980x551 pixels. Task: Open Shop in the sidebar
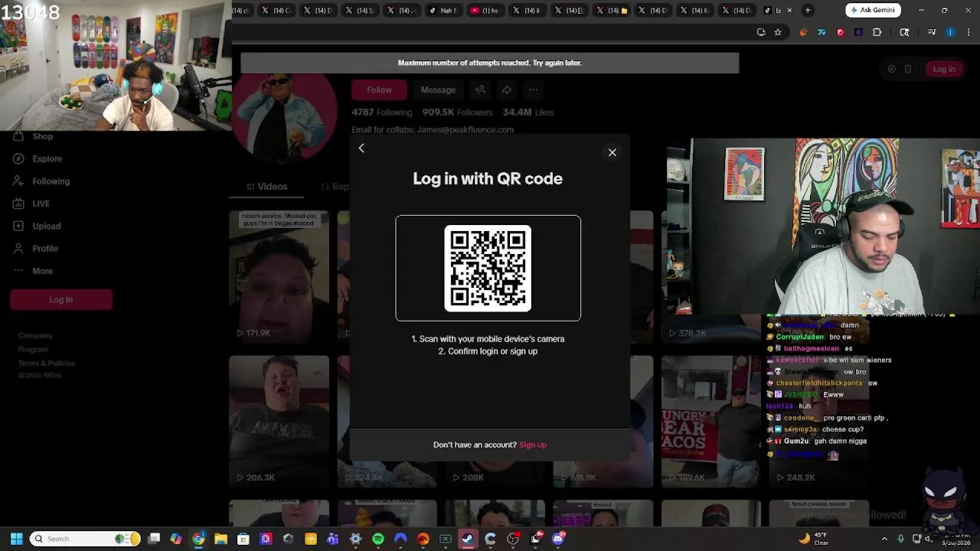[x=43, y=136]
